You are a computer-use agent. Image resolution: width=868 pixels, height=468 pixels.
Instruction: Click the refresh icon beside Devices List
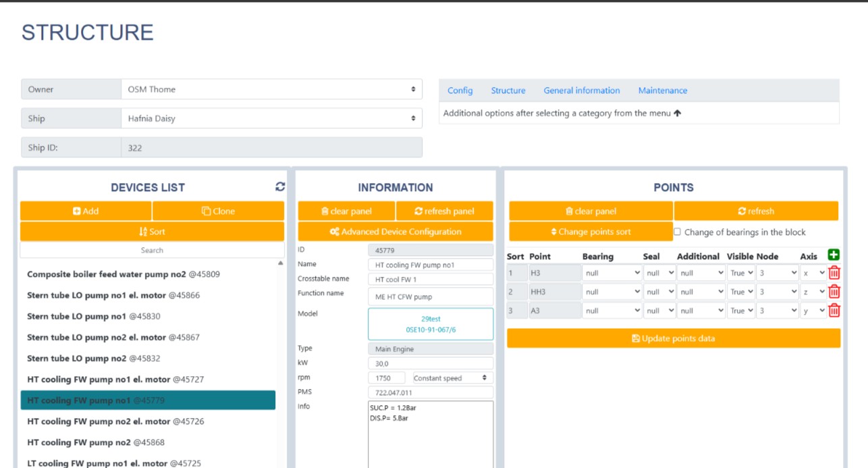(x=280, y=187)
